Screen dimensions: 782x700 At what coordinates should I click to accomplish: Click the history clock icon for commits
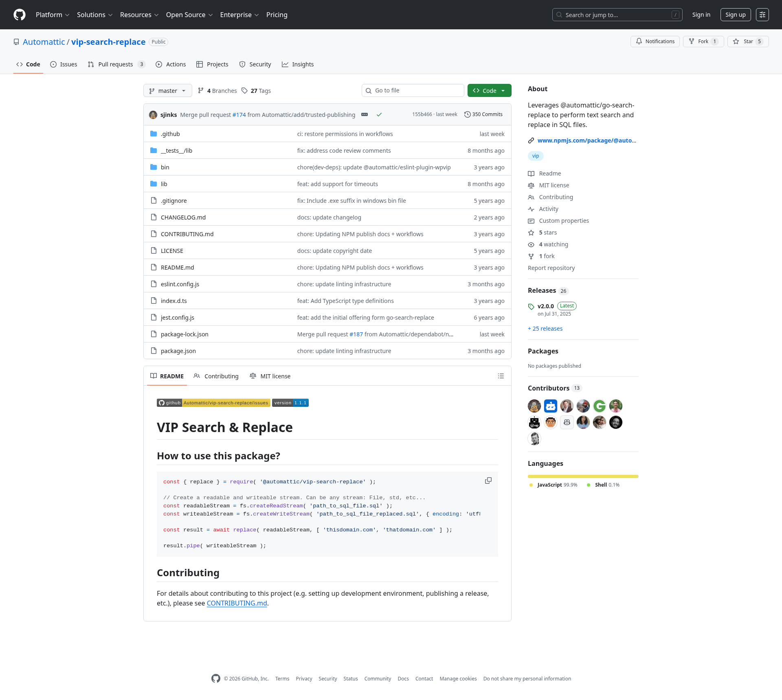tap(468, 114)
